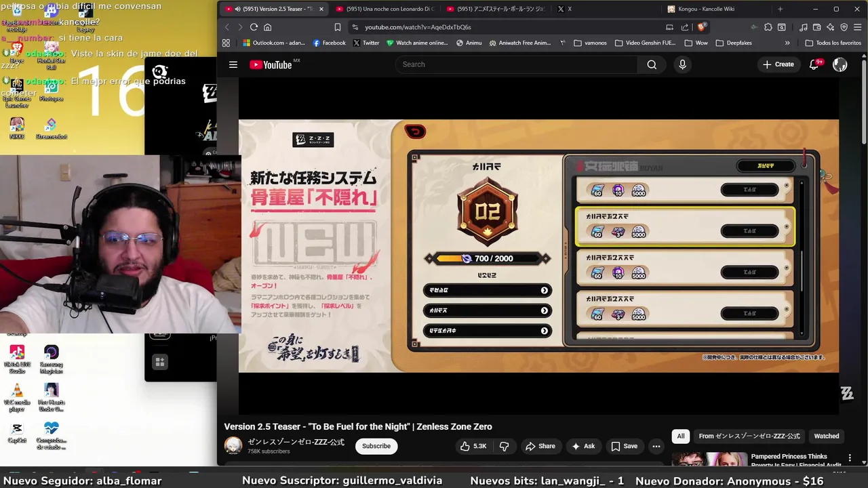868x488 pixels.
Task: Open Deepfakes bookmarks folder
Action: (x=734, y=43)
